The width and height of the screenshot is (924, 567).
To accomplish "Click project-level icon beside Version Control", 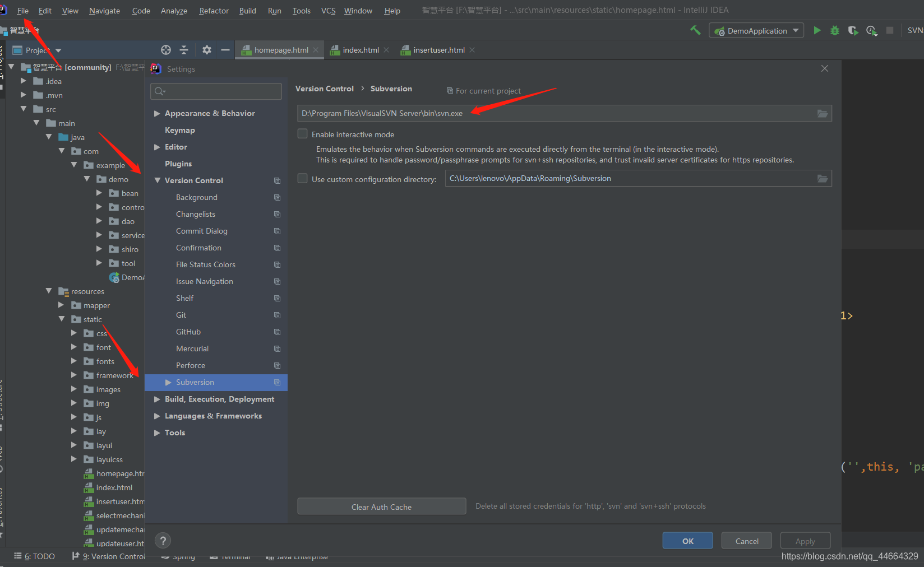I will 277,180.
